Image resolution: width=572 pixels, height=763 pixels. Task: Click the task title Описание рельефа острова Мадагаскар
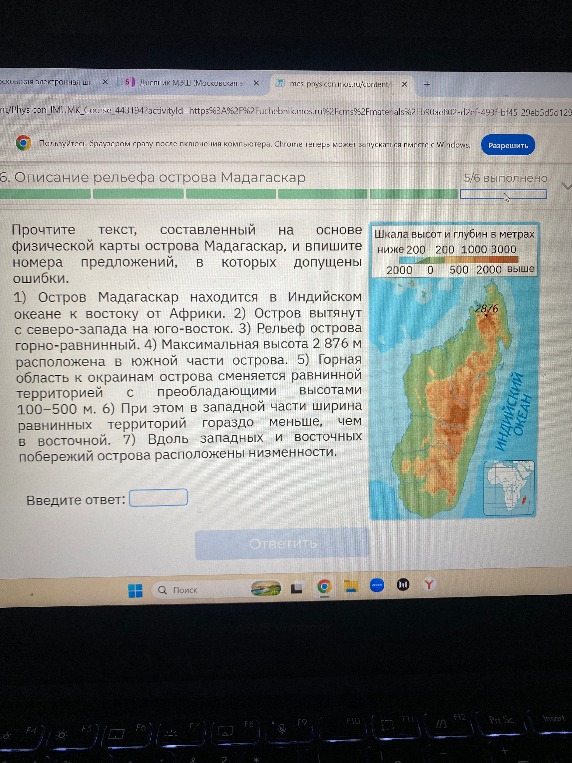(x=153, y=177)
